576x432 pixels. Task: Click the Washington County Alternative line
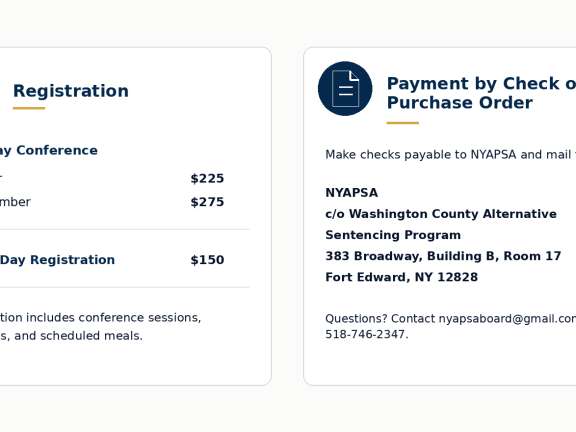tap(441, 214)
